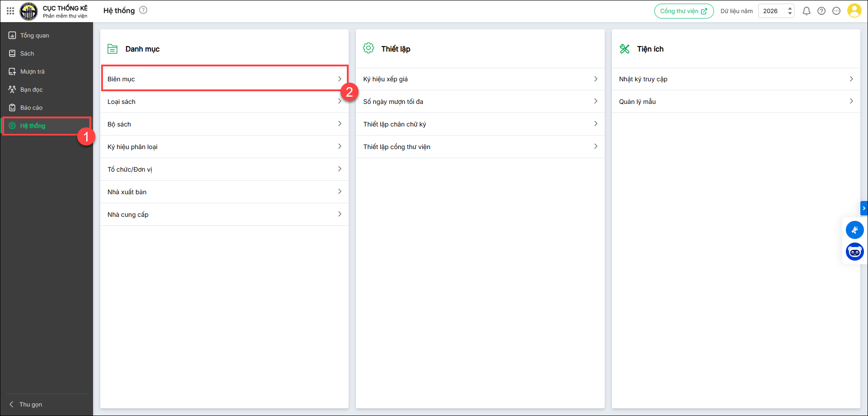Click the blue robot assistant icon
Viewport: 868px width, 416px height.
[854, 252]
